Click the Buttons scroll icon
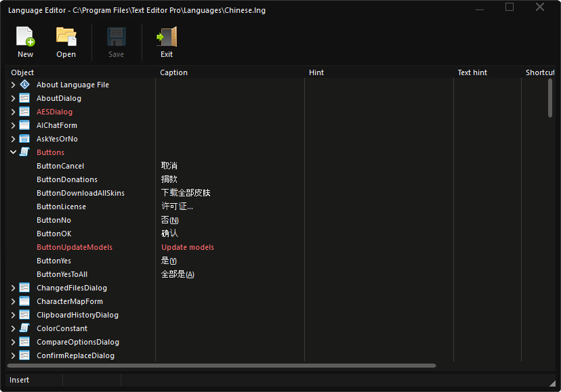 click(x=24, y=152)
